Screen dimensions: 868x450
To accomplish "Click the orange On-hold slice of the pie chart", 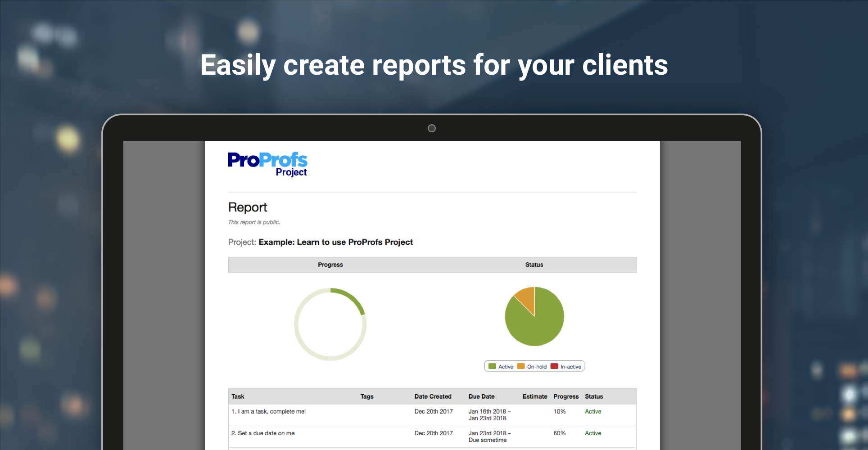I will (x=526, y=298).
